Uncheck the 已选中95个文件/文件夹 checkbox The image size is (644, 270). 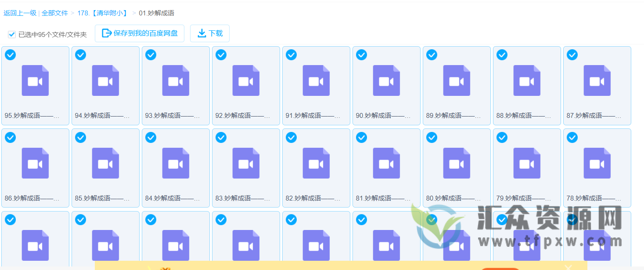click(11, 34)
